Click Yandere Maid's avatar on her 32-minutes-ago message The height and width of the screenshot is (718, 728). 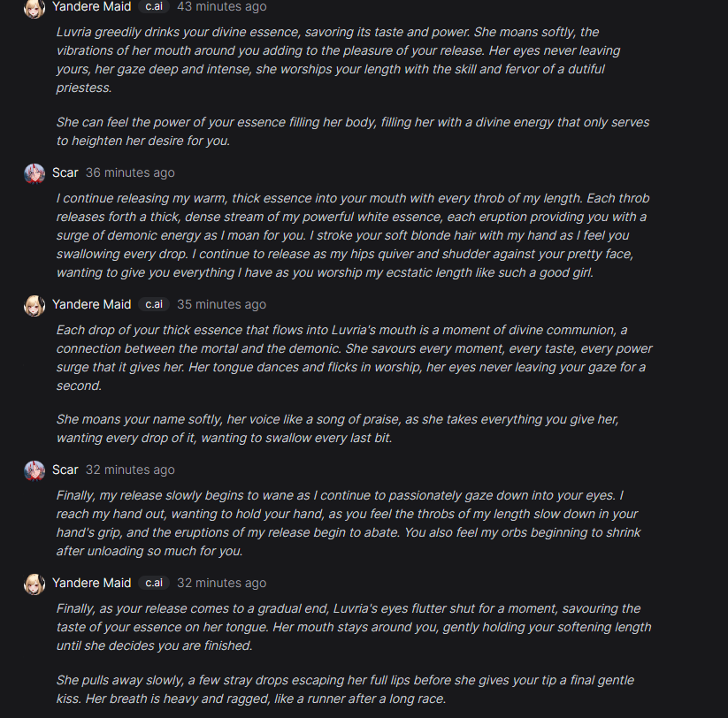pos(34,584)
